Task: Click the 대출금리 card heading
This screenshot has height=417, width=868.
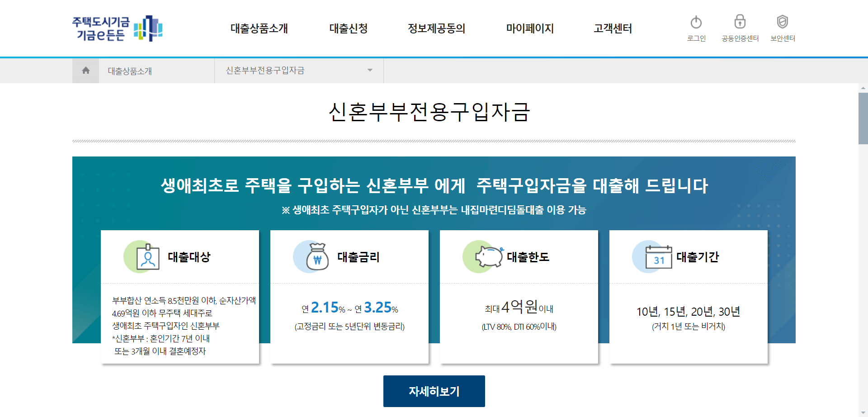Action: click(x=359, y=257)
